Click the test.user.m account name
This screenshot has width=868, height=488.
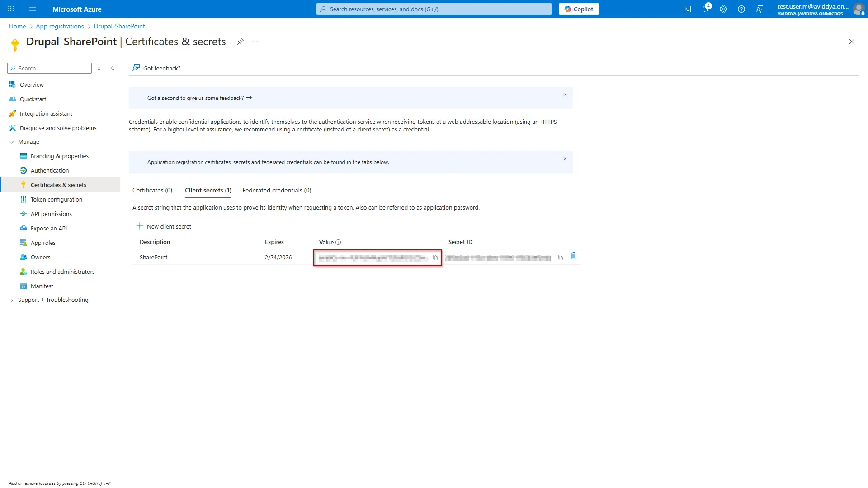(813, 6)
